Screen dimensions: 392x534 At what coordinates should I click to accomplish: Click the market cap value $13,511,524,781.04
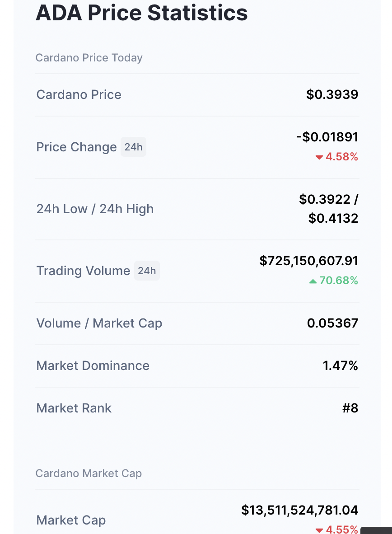[x=300, y=510]
